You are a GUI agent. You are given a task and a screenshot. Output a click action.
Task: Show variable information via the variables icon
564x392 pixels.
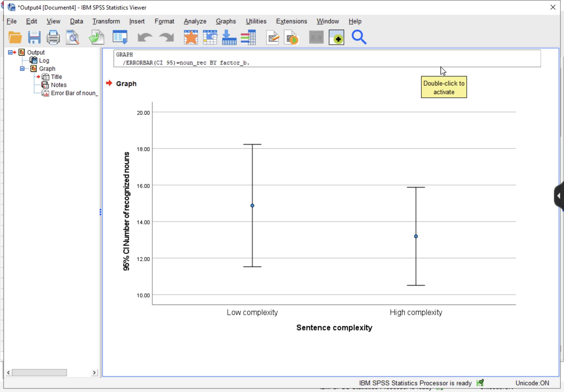point(249,37)
